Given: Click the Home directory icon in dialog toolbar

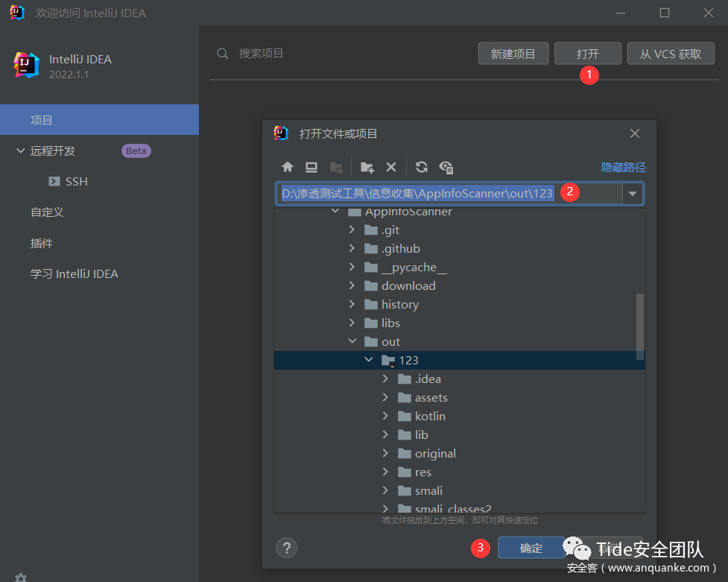Looking at the screenshot, I should point(288,167).
